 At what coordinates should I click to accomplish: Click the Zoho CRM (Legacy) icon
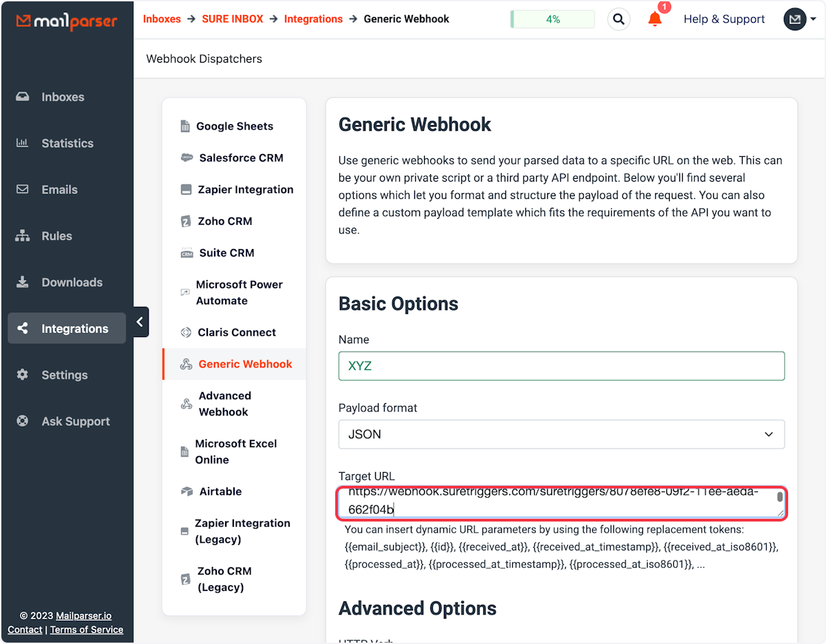click(185, 579)
